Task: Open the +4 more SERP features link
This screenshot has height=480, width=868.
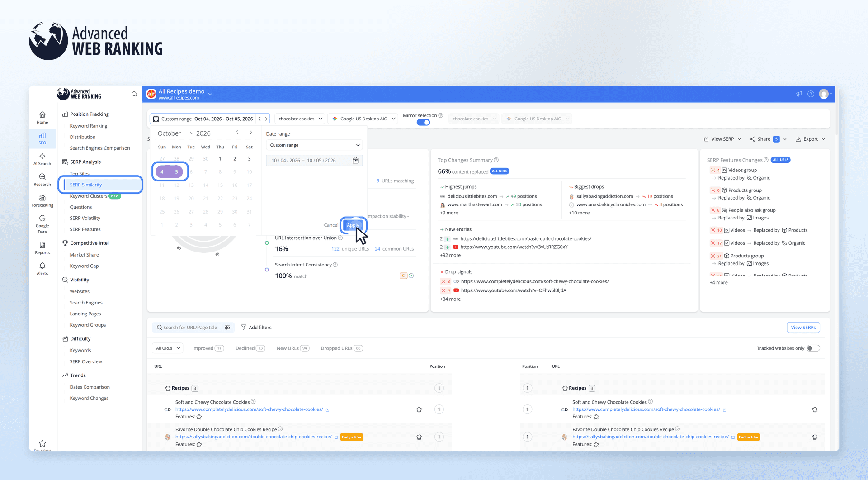Action: click(718, 283)
